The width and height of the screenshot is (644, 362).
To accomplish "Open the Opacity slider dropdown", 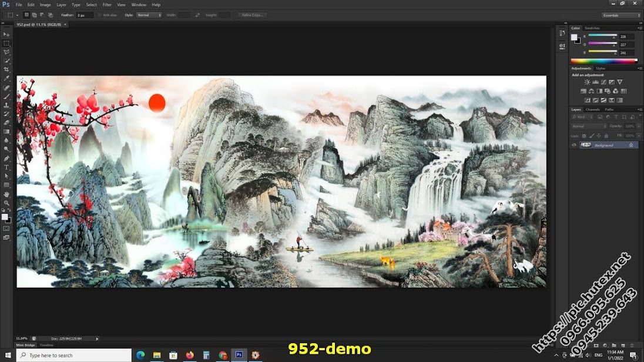I will click(638, 126).
